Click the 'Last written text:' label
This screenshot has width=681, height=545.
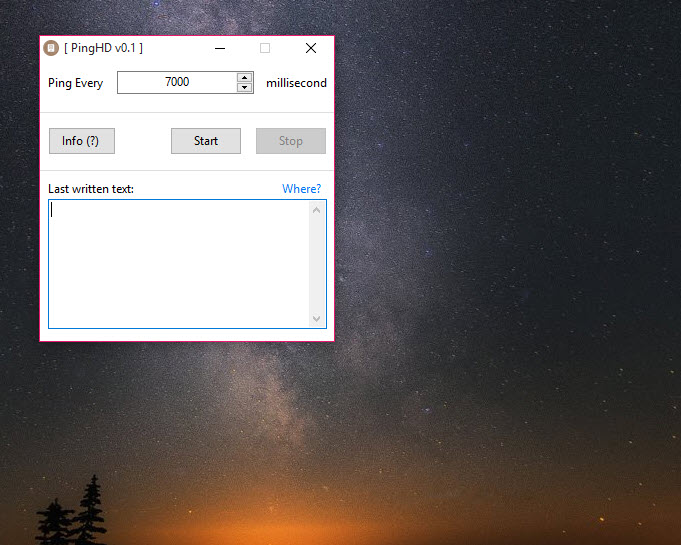point(91,189)
